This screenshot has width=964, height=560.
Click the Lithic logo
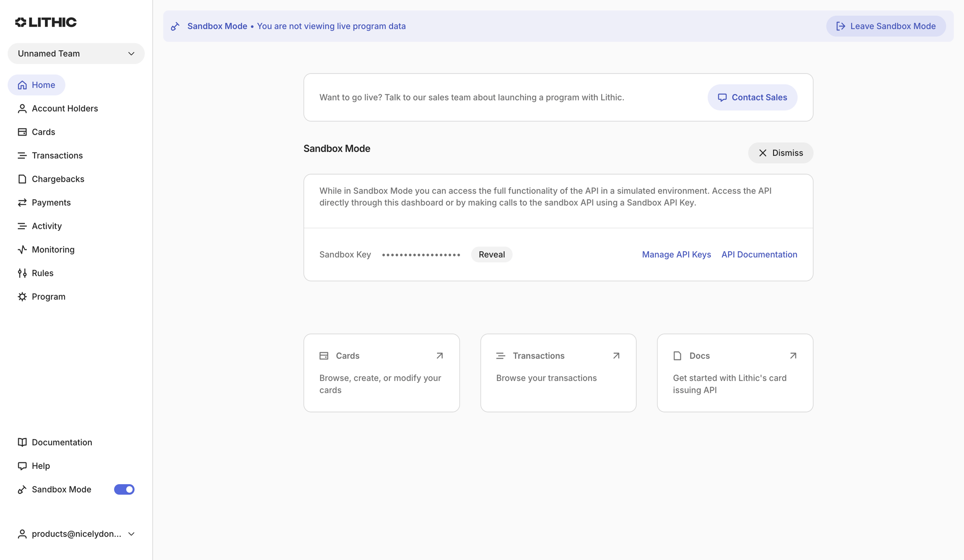[x=46, y=22]
